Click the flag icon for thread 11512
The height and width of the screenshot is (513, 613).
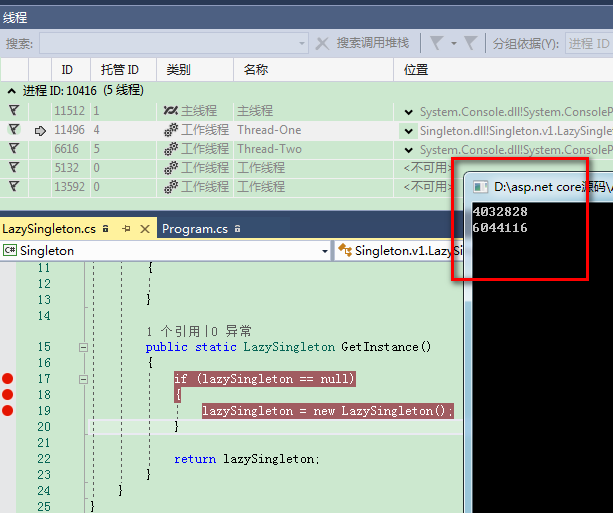[x=14, y=111]
